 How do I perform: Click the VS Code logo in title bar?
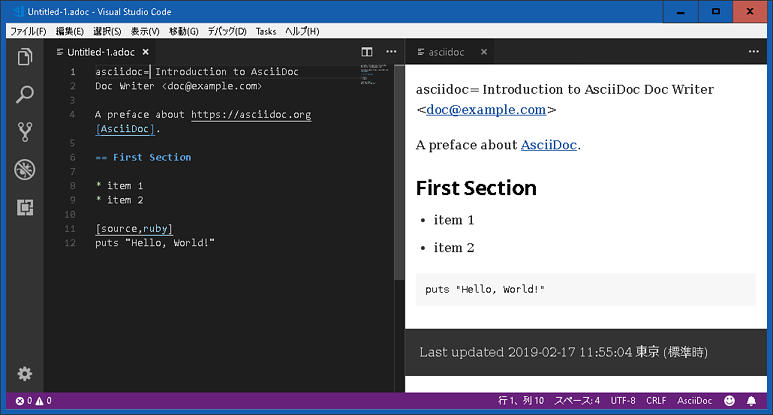coord(18,11)
